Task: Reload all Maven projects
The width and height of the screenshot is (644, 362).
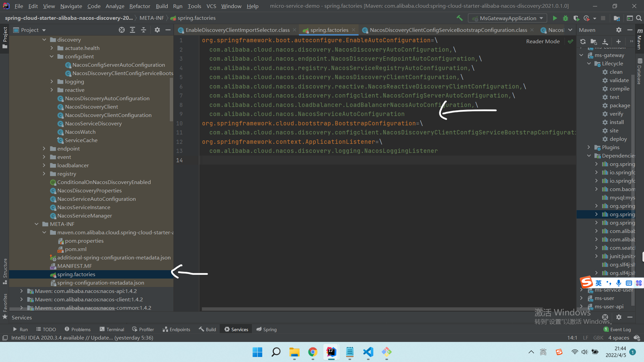Action: 583,42
